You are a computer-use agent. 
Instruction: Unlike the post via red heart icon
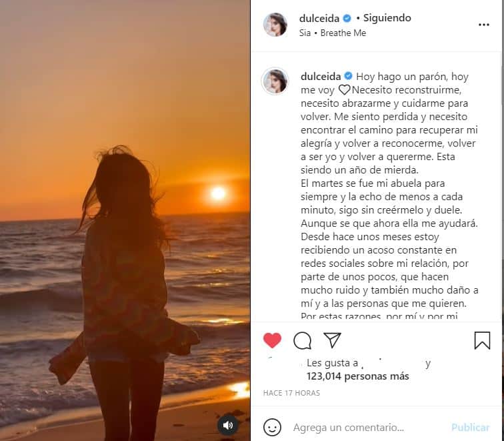tap(272, 340)
